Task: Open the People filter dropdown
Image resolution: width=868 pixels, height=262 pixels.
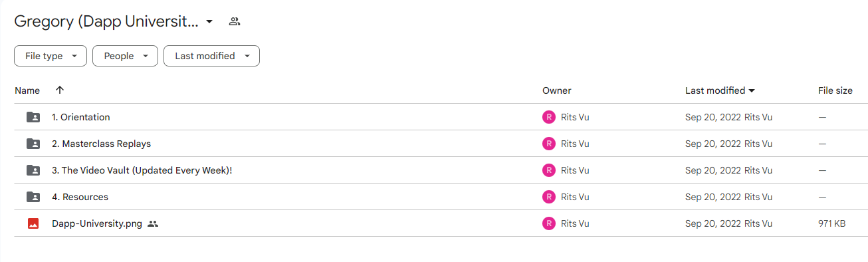Action: click(x=125, y=56)
